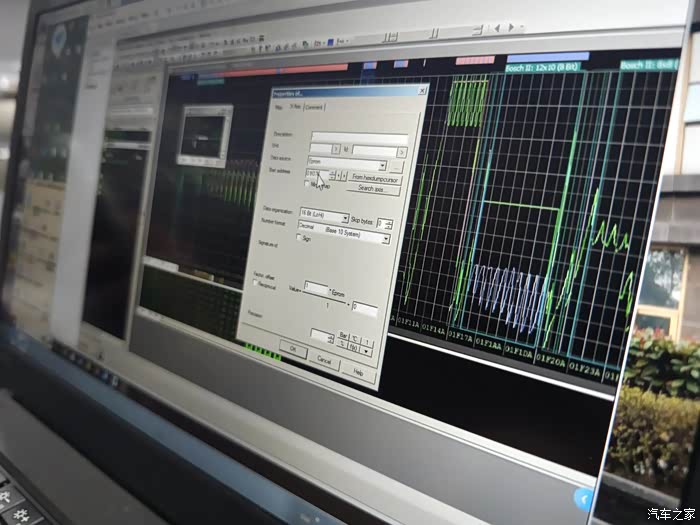Click the first Unit input field

pos(321,148)
